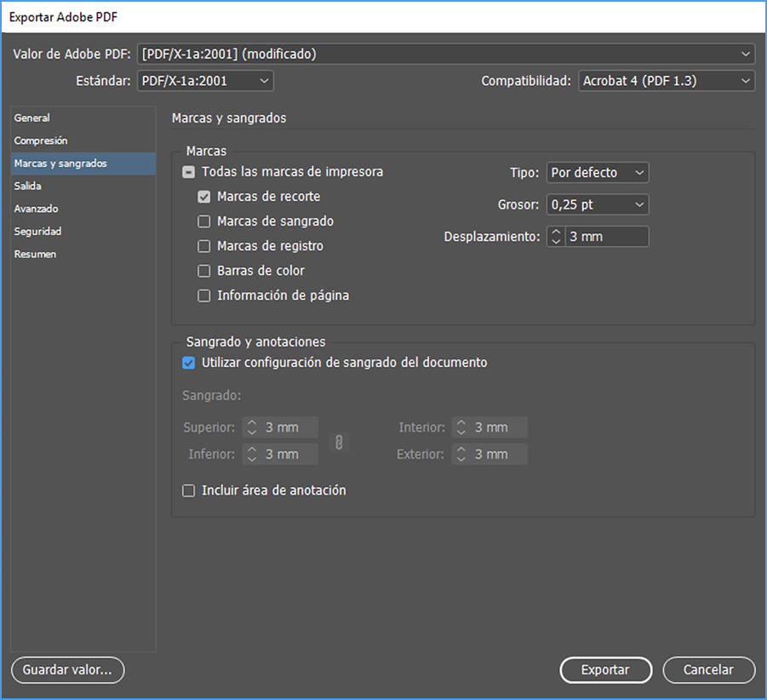Click the Desplazamiento stepper arrows
Image resolution: width=767 pixels, height=700 pixels.
click(x=556, y=237)
